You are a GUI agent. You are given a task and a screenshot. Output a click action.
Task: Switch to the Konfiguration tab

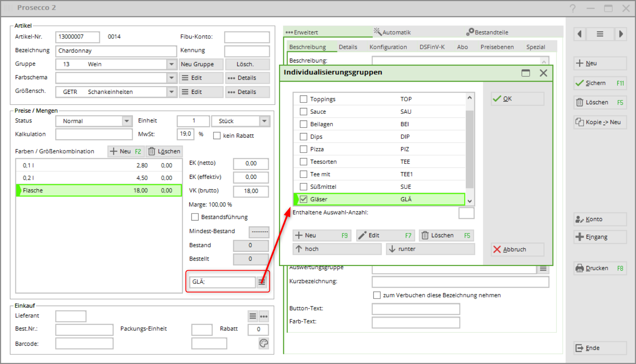coord(388,47)
